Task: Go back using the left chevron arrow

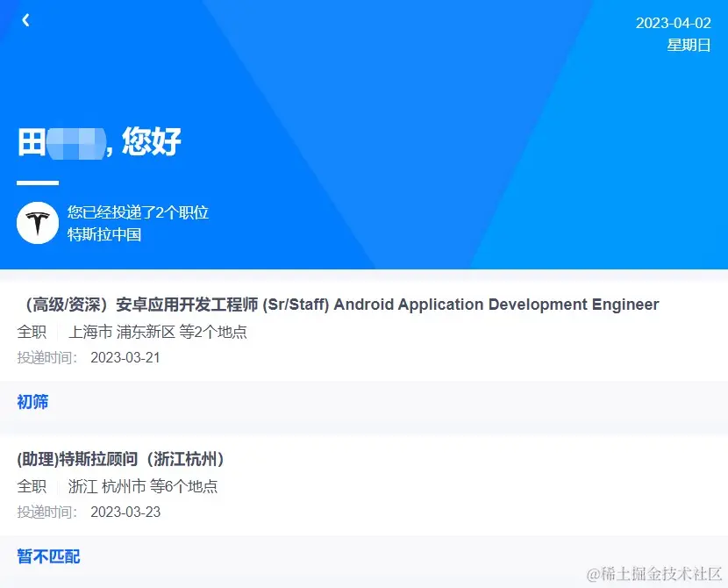Action: (25, 20)
